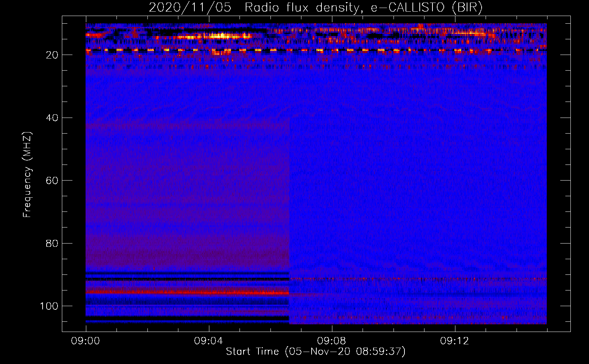
Task: Click the "Start Time (05-Nov-20 08:59:37)" axis label
Action: coord(316,352)
